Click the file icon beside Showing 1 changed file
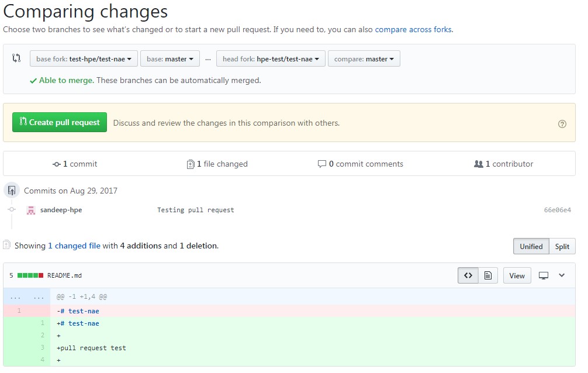Viewport: 588px width, 373px height. click(6, 245)
